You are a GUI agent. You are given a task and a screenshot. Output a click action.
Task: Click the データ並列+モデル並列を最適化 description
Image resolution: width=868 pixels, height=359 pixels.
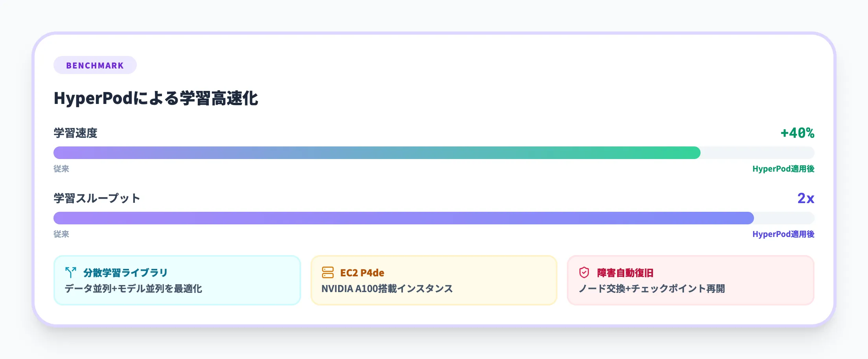tap(133, 289)
